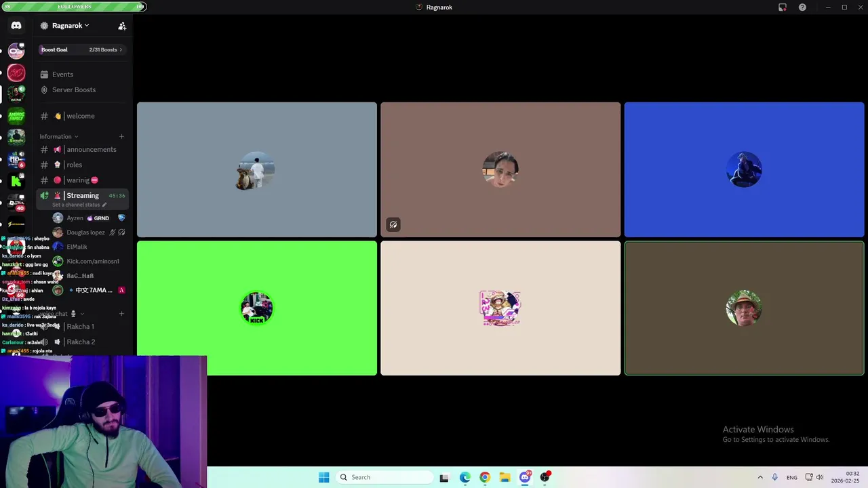The image size is (868, 488).
Task: Click user Kick.com/aminosn1 in voice list
Action: pyautogui.click(x=92, y=261)
